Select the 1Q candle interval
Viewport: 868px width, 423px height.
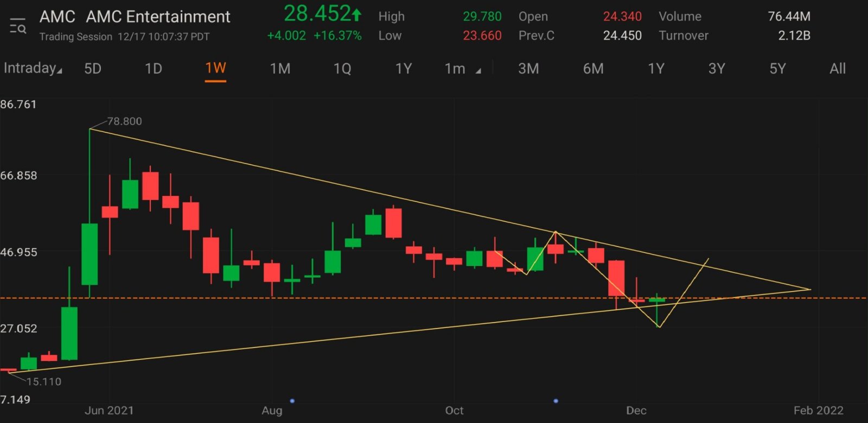coord(342,69)
